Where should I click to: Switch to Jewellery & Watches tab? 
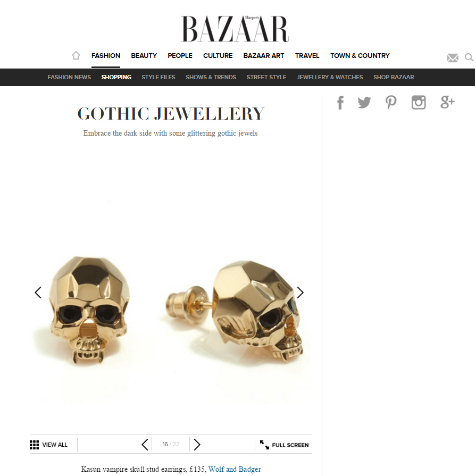330,77
